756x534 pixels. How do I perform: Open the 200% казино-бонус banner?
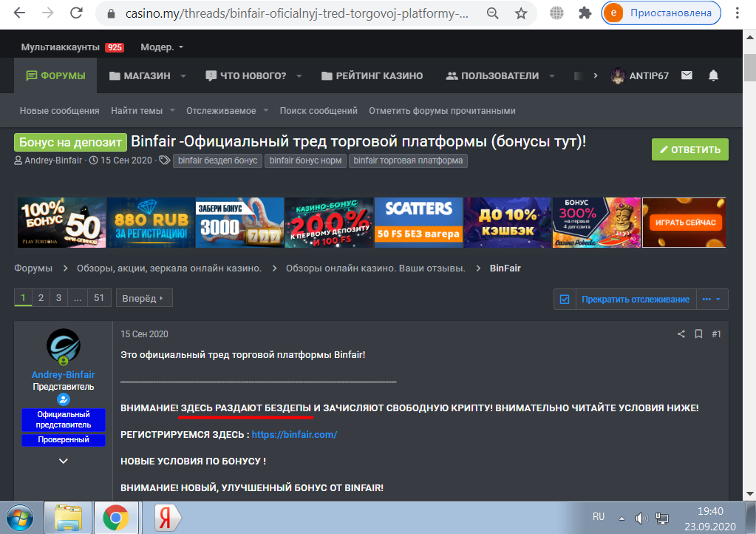(329, 223)
